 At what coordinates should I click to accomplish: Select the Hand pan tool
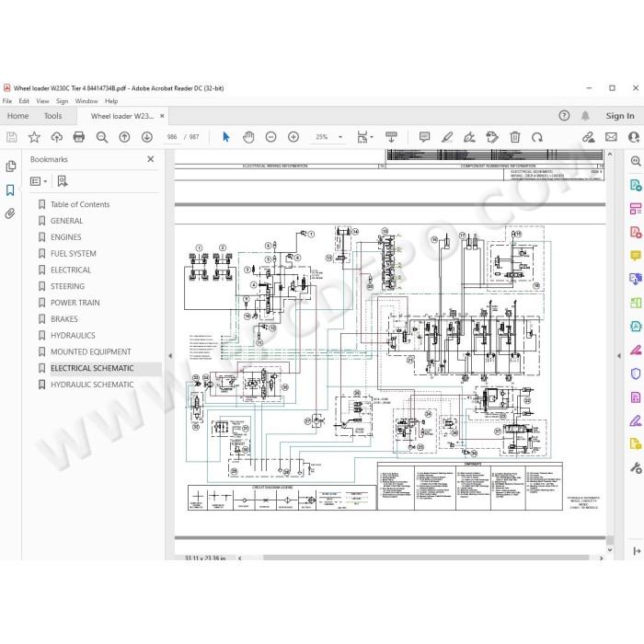pos(248,137)
